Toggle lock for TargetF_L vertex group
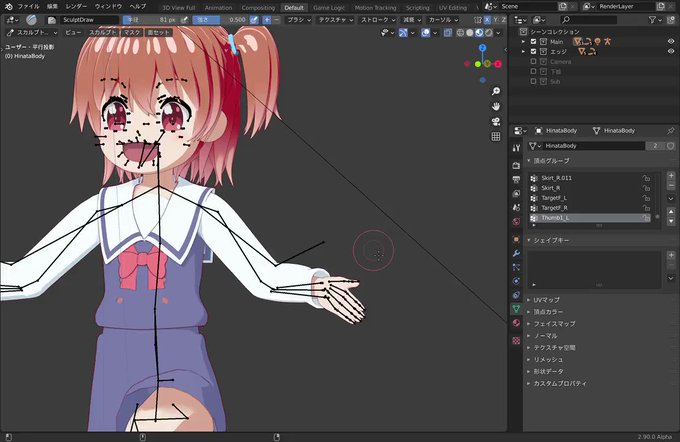 point(646,198)
